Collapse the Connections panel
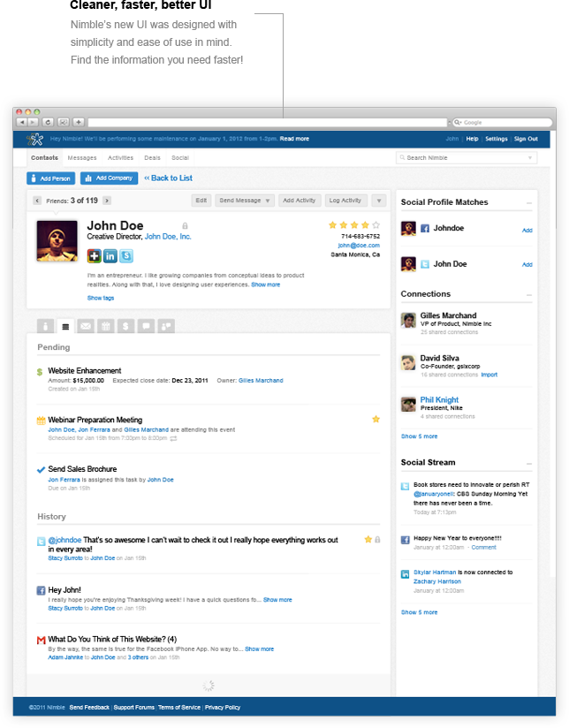This screenshot has height=728, width=569. (529, 295)
